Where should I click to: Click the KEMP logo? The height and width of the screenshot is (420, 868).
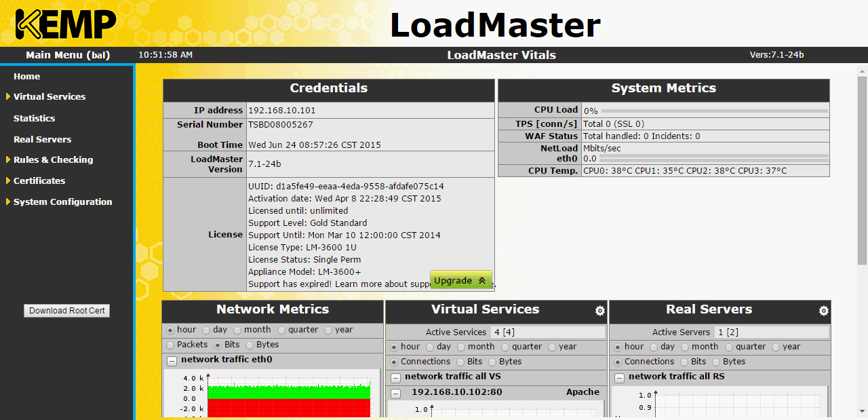tap(66, 24)
